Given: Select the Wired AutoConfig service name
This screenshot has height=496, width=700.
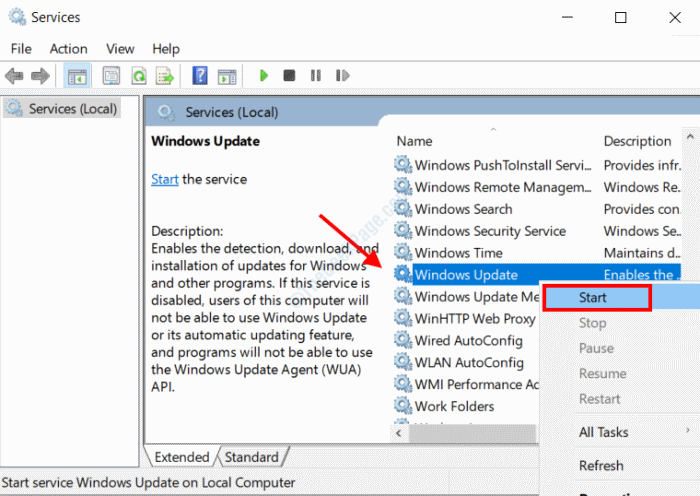Looking at the screenshot, I should tap(469, 340).
